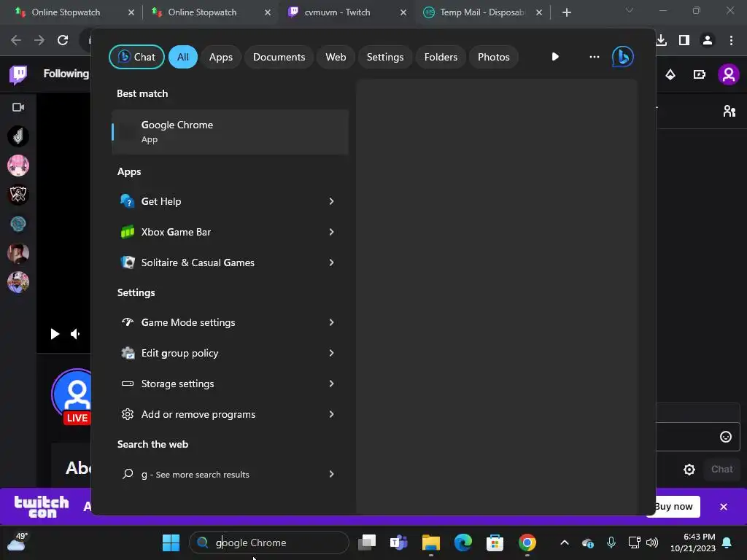This screenshot has height=560, width=747.
Task: Expand Solitaire & Casual Games chevron
Action: pos(331,262)
